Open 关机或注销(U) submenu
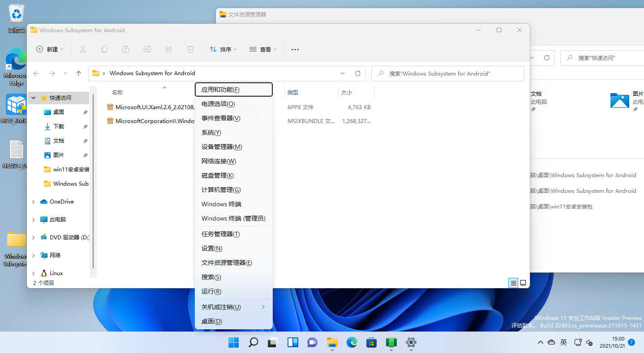The height and width of the screenshot is (353, 644). 234,307
